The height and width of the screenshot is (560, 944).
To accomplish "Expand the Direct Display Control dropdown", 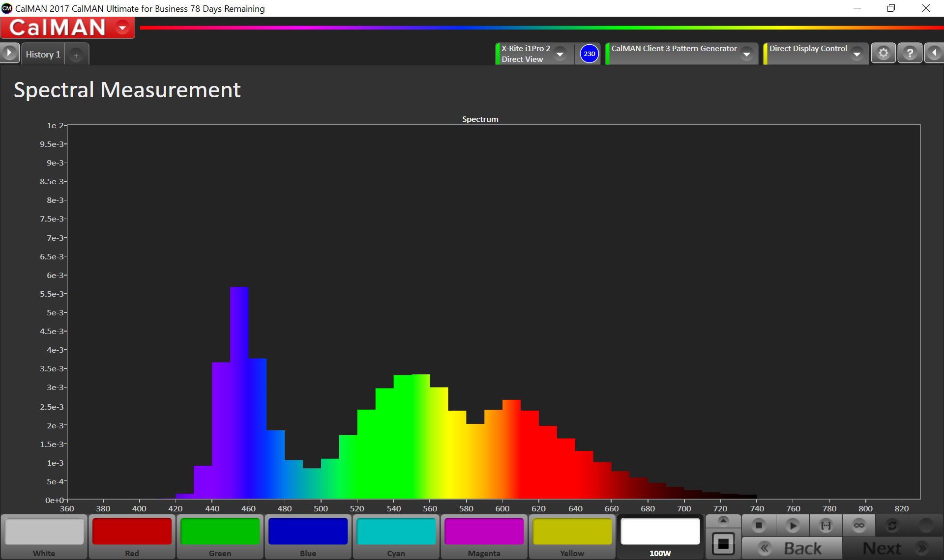I will click(x=857, y=54).
